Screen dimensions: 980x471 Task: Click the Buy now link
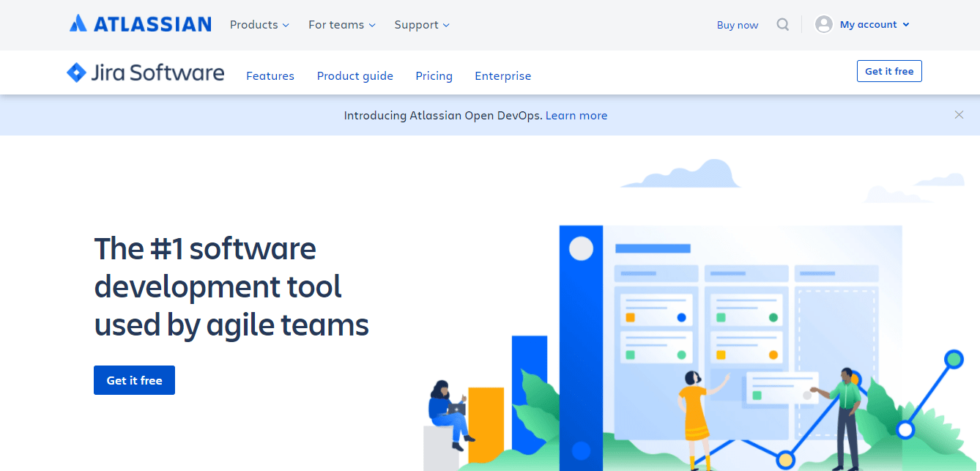point(738,25)
